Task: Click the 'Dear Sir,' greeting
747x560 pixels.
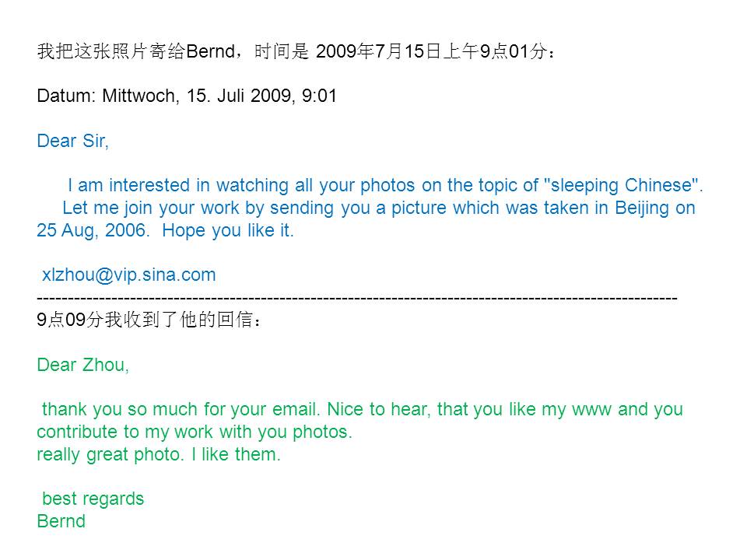Action: (73, 141)
